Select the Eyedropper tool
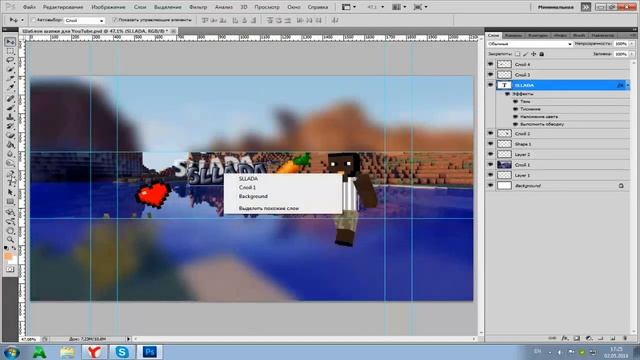 pos(11,87)
